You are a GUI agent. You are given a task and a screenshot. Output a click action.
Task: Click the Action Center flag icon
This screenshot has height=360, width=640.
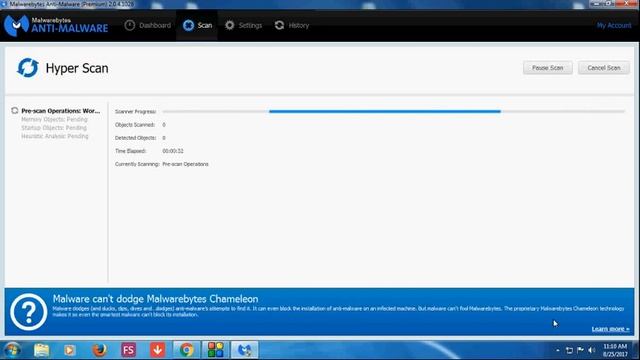[x=580, y=350]
